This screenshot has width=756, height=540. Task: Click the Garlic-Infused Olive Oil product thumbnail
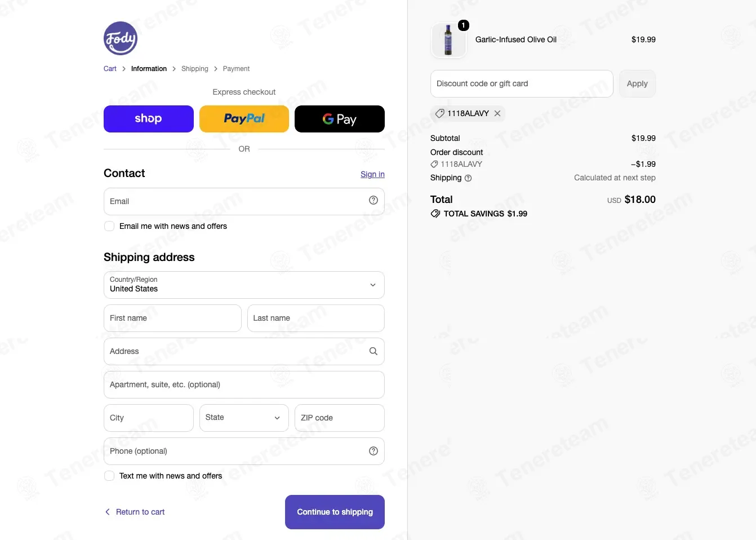pyautogui.click(x=448, y=40)
